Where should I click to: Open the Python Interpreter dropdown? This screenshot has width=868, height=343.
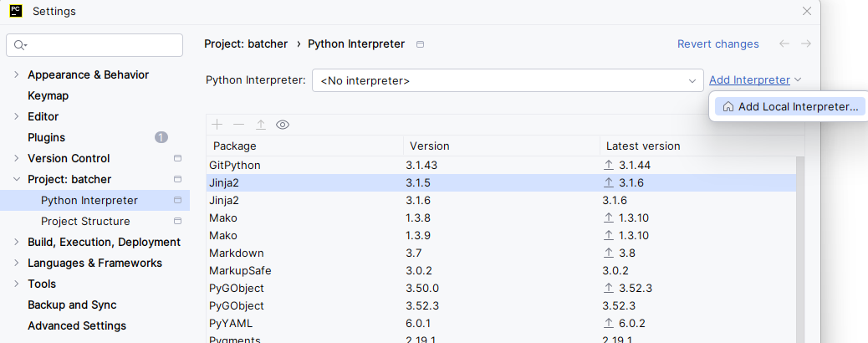508,81
